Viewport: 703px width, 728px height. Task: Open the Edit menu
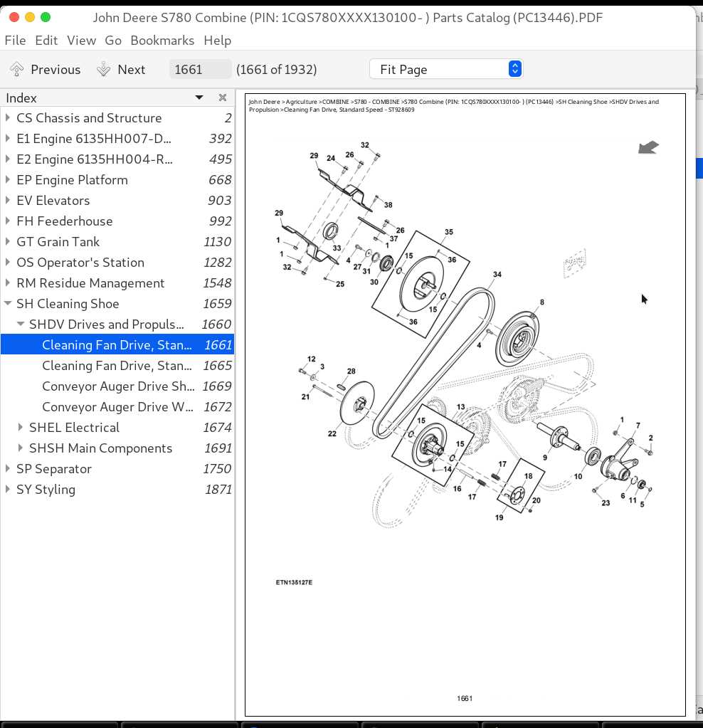point(46,41)
